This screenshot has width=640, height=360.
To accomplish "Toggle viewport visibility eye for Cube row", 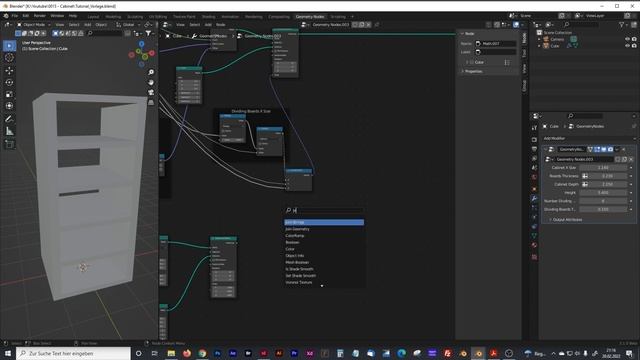I will point(627,46).
